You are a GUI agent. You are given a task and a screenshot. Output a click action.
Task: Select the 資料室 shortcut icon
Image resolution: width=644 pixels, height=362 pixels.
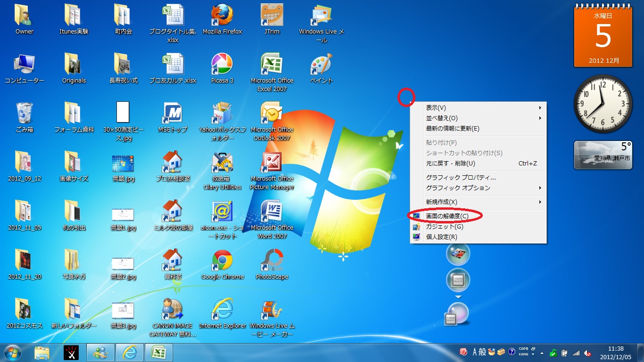(173, 265)
